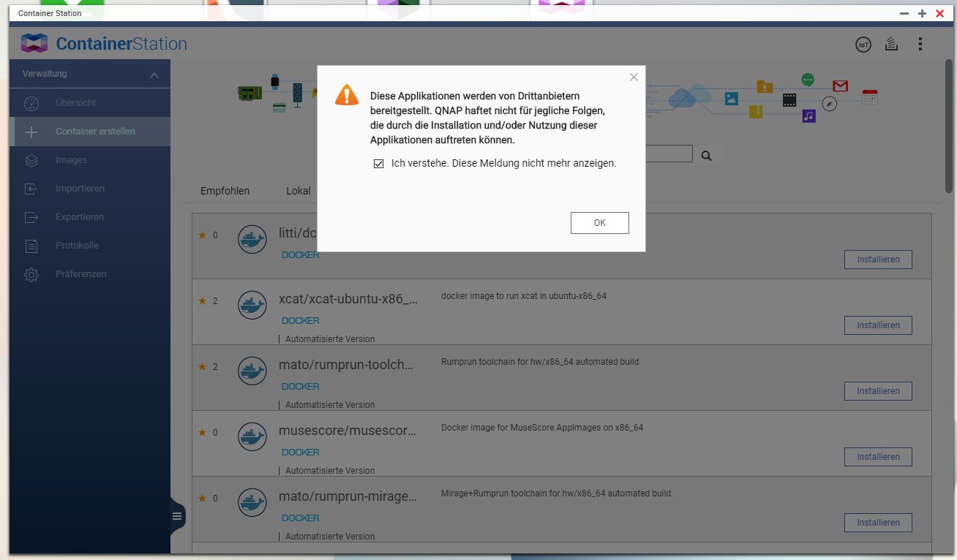957x560 pixels.
Task: Click the search magnifier icon
Action: pos(706,156)
